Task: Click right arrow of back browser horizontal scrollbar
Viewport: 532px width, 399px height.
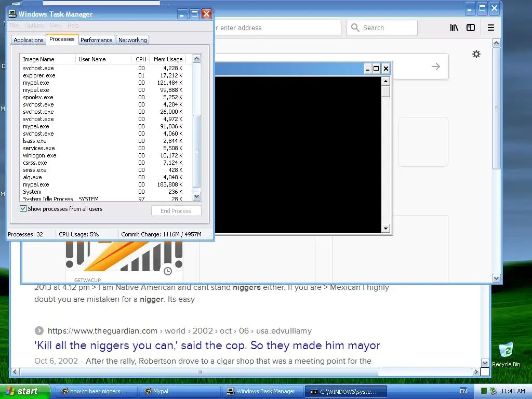Action: [x=476, y=372]
